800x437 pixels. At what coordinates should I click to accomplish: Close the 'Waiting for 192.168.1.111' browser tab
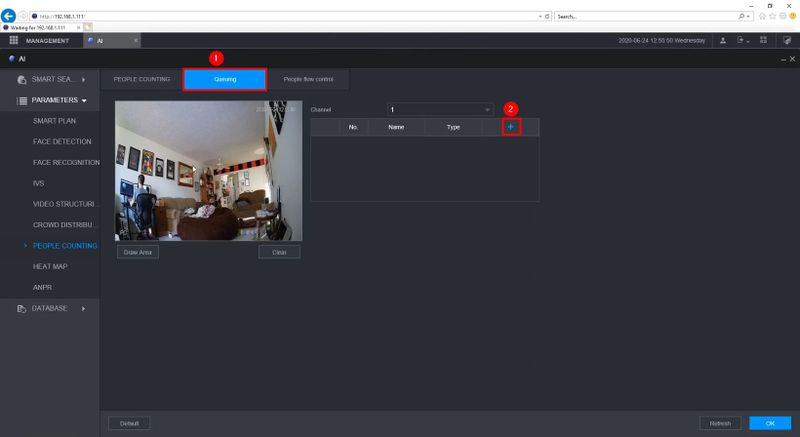79,28
